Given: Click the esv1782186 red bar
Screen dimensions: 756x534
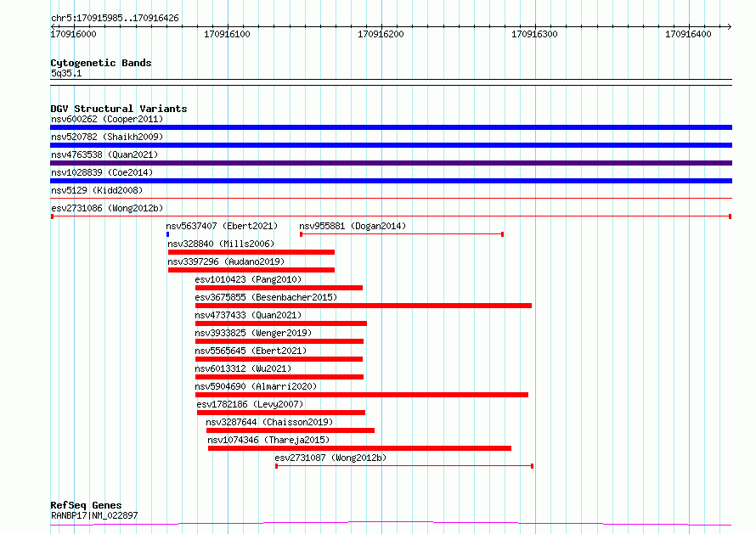Looking at the screenshot, I should click(x=281, y=413).
